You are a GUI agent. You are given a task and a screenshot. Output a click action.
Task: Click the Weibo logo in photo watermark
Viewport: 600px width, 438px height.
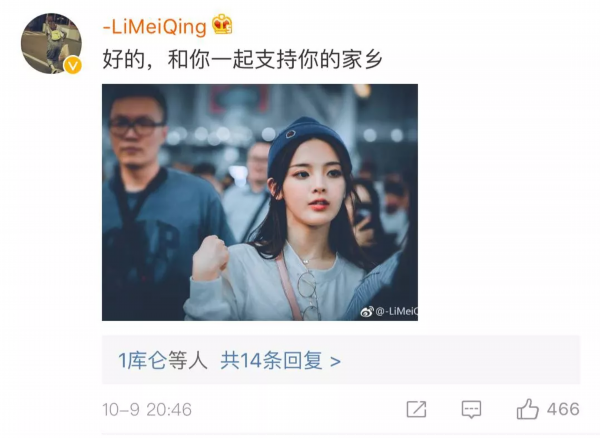[367, 312]
